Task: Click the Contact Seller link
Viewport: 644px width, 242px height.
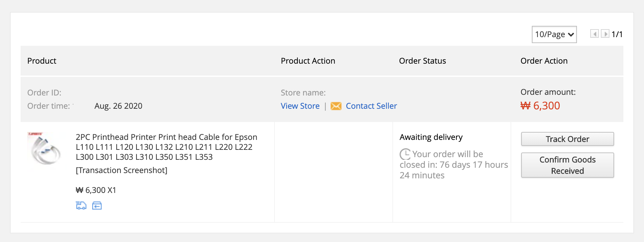Action: tap(371, 106)
